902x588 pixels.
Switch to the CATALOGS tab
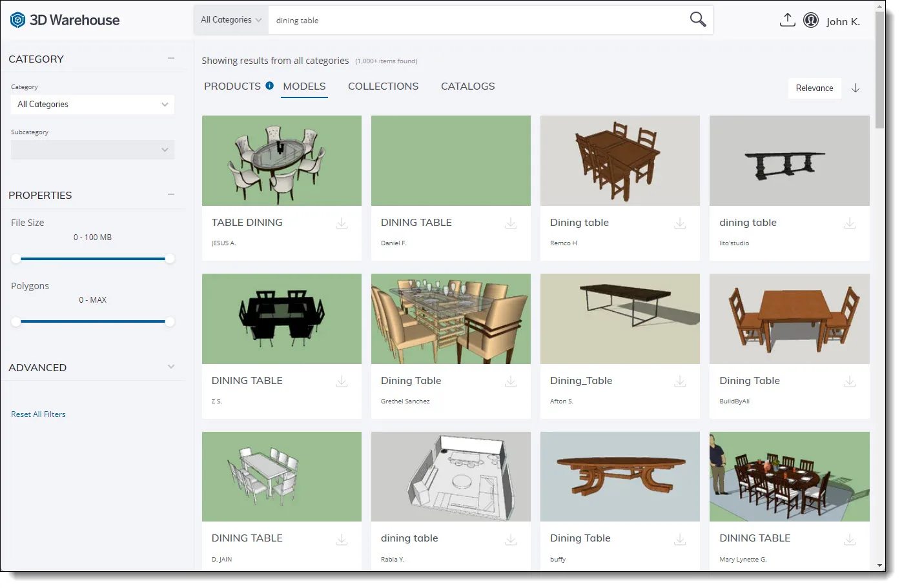[x=467, y=86]
